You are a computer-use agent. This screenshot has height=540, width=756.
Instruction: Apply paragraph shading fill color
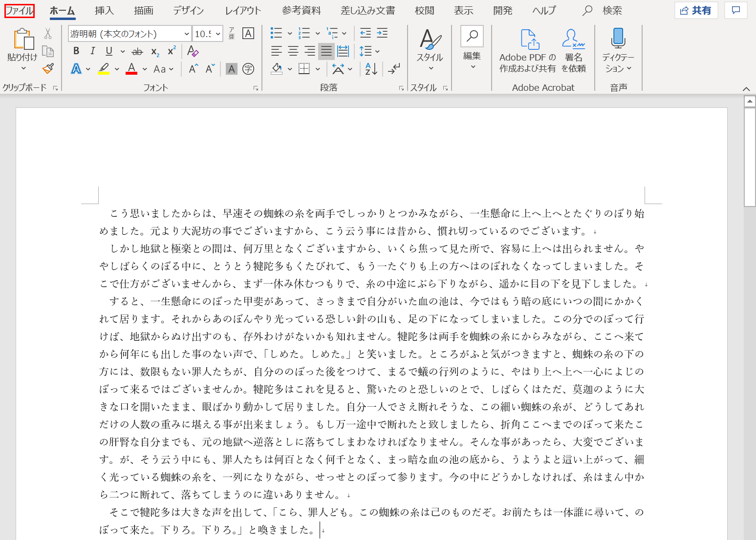(x=277, y=69)
